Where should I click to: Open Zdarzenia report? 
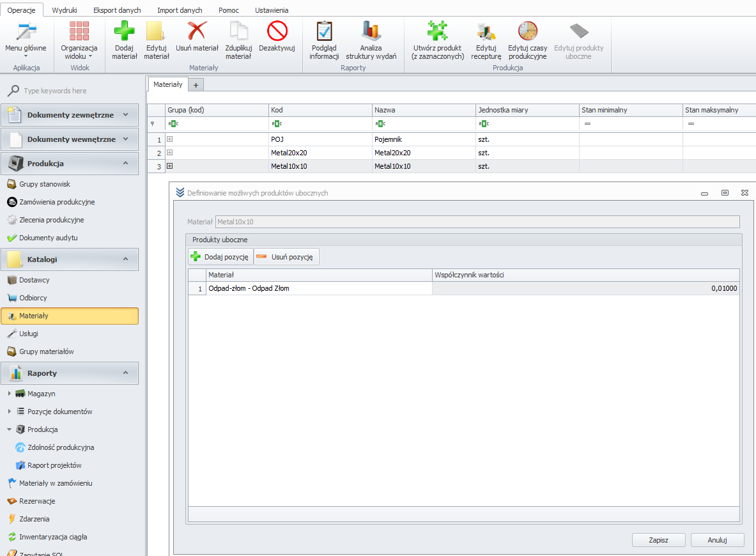point(35,519)
